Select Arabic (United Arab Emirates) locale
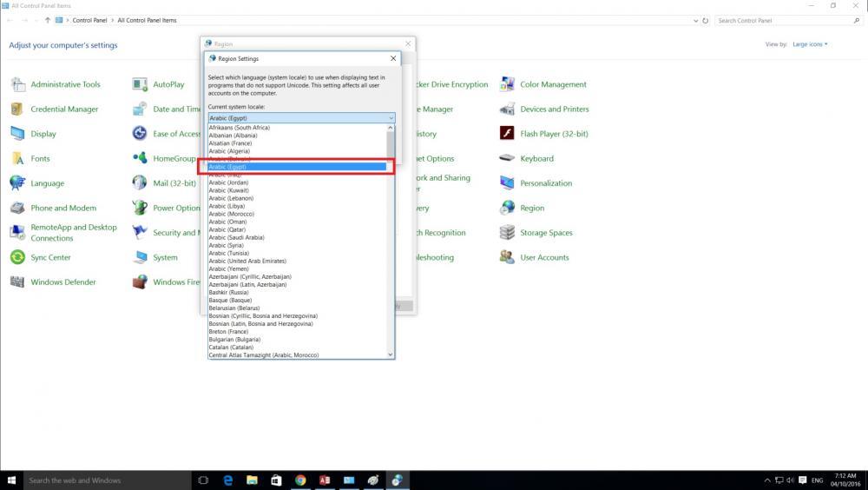This screenshot has width=868, height=490. coord(297,262)
